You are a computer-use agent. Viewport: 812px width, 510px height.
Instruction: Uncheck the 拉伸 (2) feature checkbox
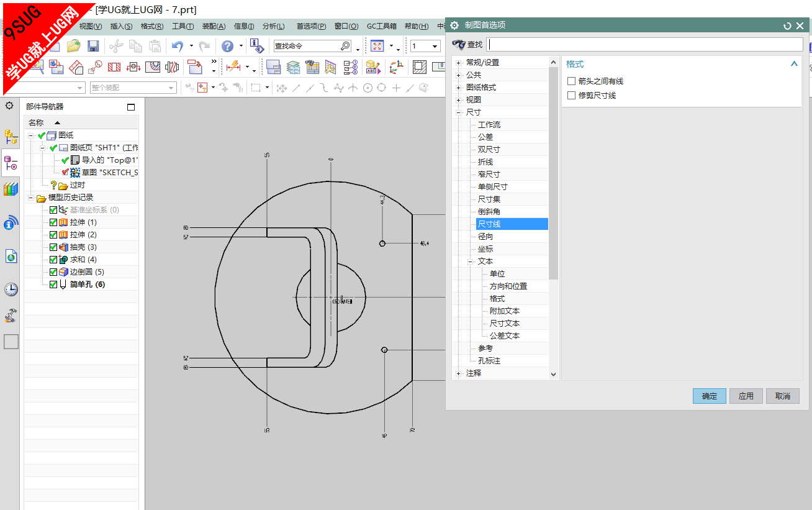click(53, 235)
